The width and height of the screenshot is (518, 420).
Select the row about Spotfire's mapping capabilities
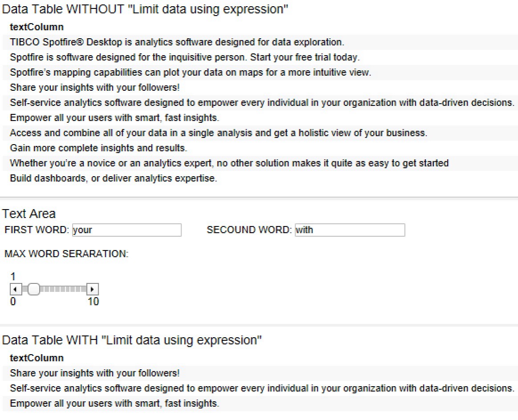tap(260, 73)
